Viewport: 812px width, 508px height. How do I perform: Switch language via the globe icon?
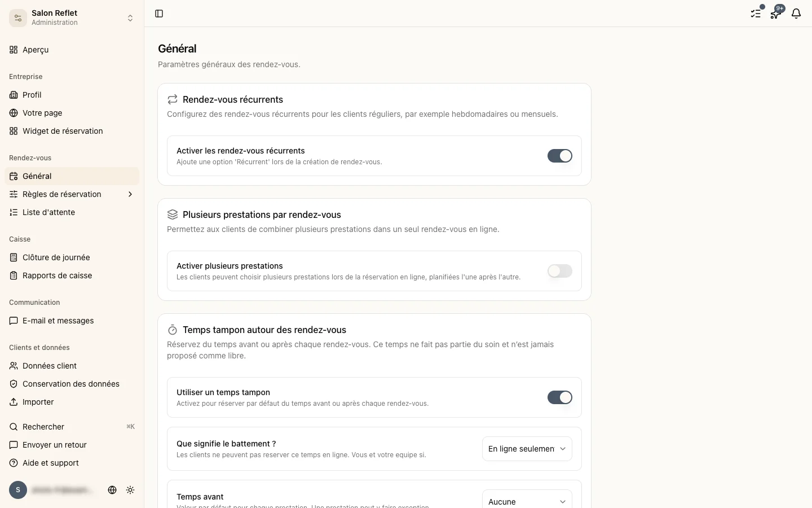point(112,490)
